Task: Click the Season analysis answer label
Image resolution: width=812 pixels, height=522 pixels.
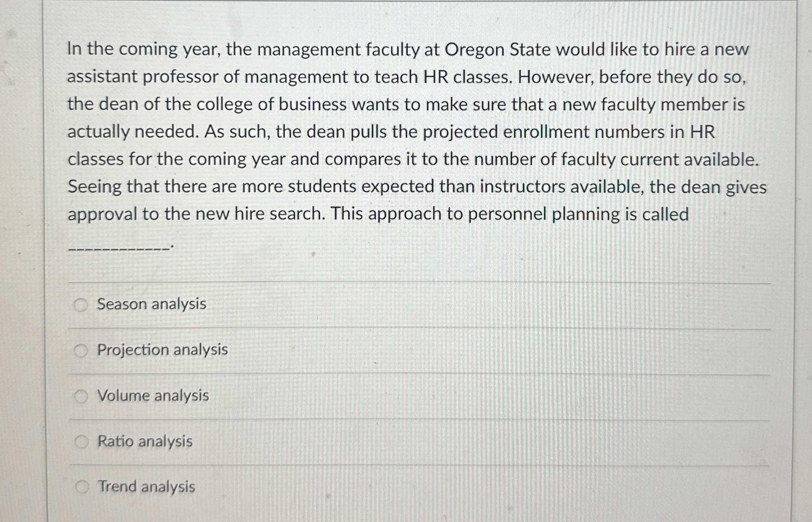Action: 151,304
